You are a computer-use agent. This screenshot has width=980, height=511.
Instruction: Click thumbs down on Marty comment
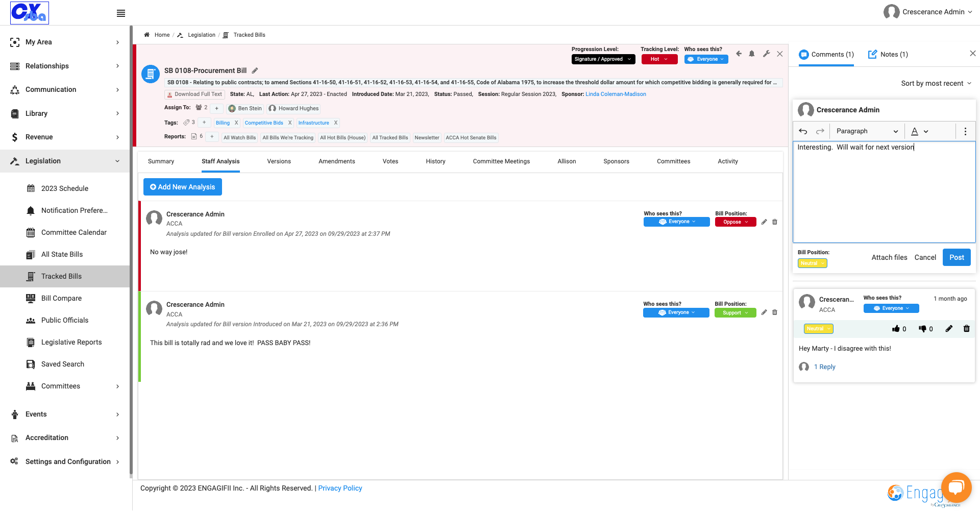[x=922, y=329]
